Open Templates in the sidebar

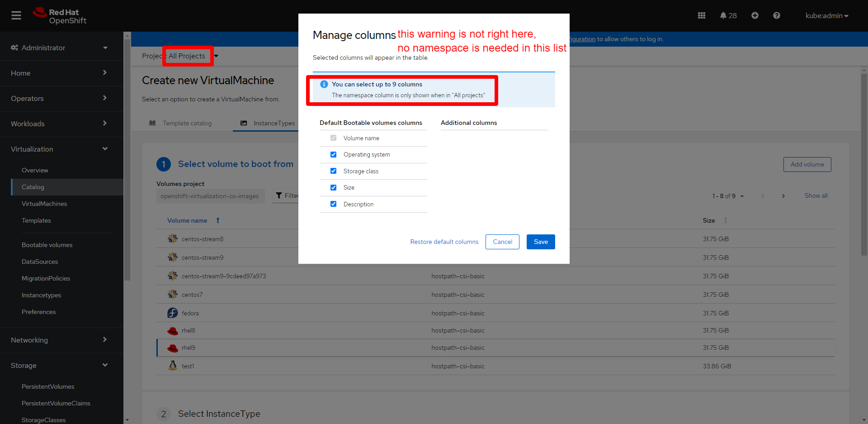click(x=36, y=220)
